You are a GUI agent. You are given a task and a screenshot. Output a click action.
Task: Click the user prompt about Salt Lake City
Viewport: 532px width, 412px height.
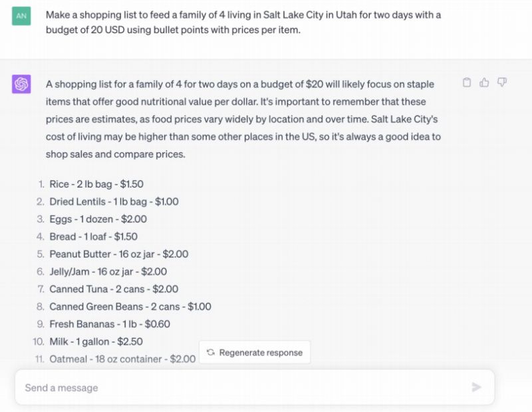[243, 23]
